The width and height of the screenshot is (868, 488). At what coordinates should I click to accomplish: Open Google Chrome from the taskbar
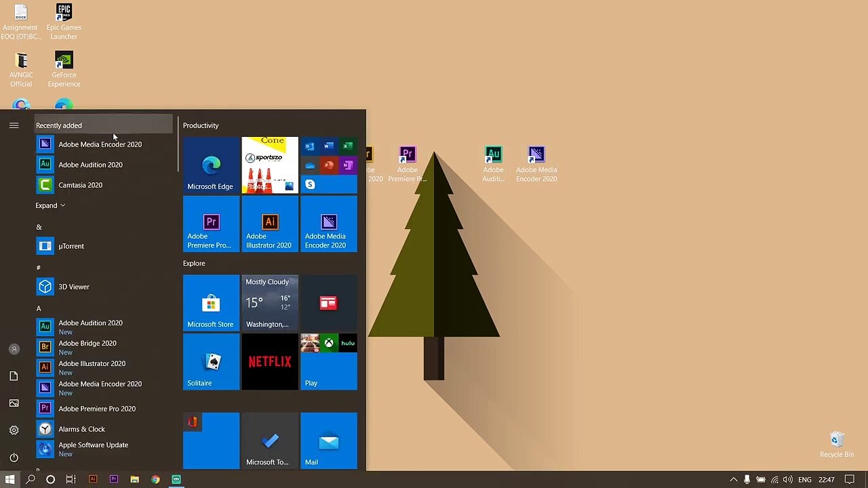point(155,479)
